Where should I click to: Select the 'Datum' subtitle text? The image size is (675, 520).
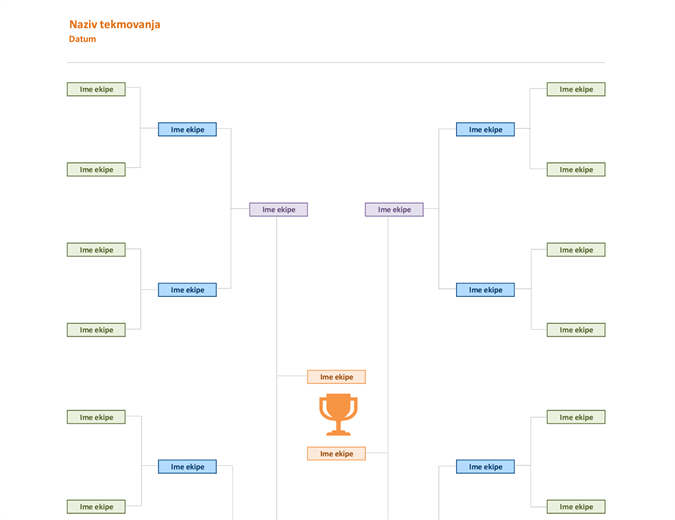click(x=82, y=39)
